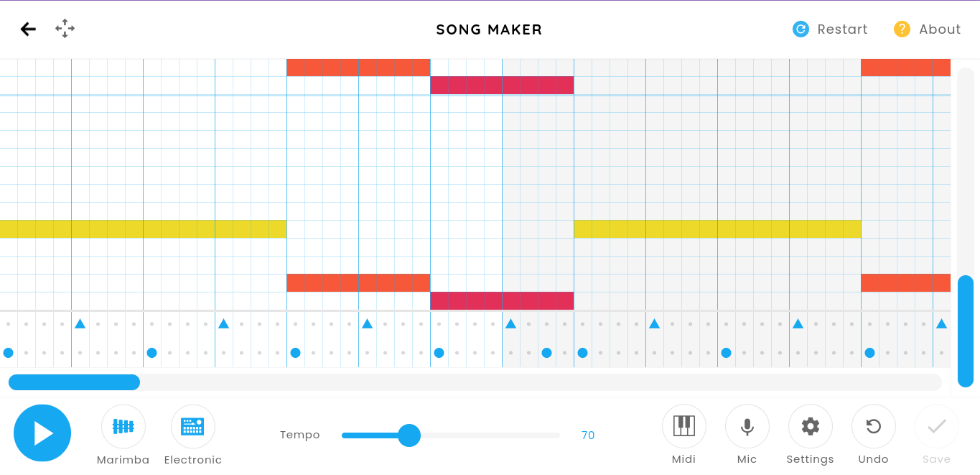Click the horizontal scrollbar thumb
This screenshot has height=475, width=980.
point(74,382)
